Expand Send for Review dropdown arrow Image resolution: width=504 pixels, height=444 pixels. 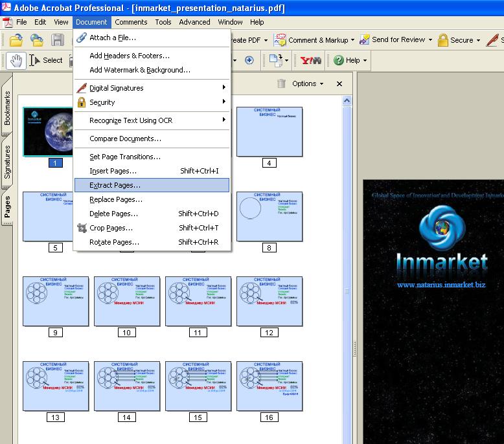tap(430, 40)
